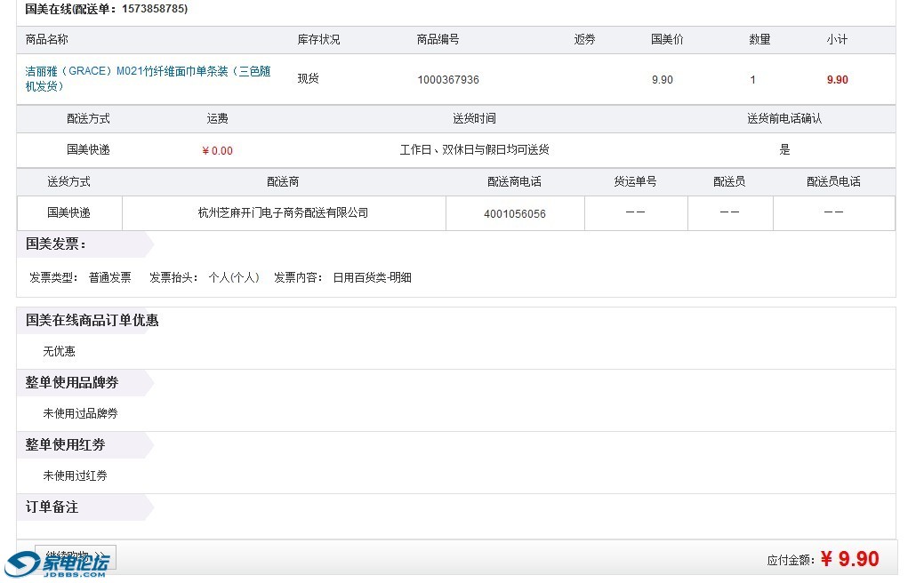Viewport: 924px width, 583px height.
Task: Click the 商品名称 column header
Action: 46,39
